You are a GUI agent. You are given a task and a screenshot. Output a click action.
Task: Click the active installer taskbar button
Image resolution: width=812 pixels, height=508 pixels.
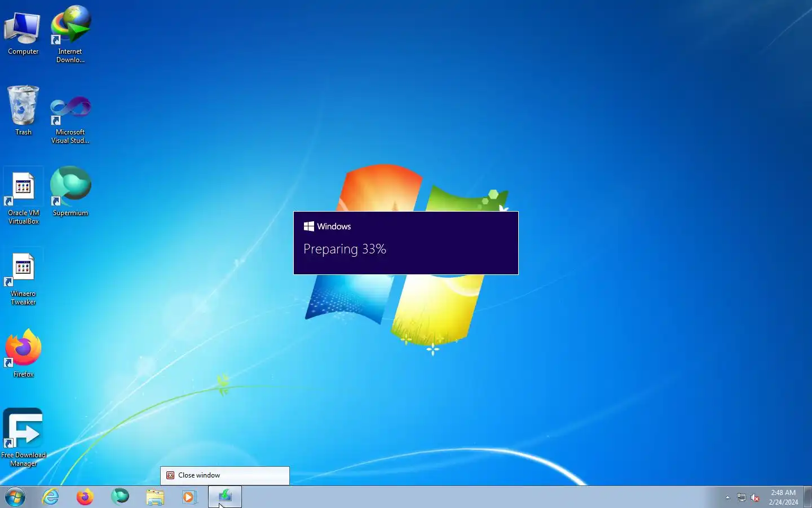coord(225,497)
